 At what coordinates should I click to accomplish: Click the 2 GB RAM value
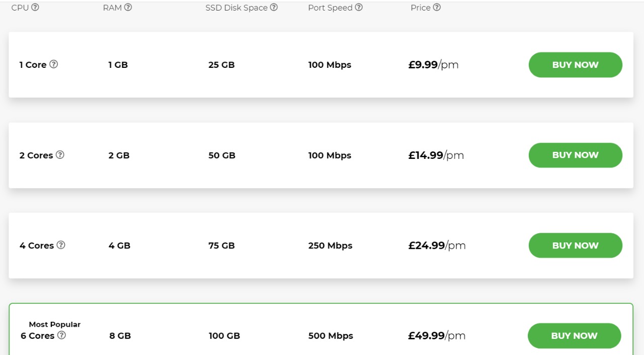pyautogui.click(x=119, y=155)
